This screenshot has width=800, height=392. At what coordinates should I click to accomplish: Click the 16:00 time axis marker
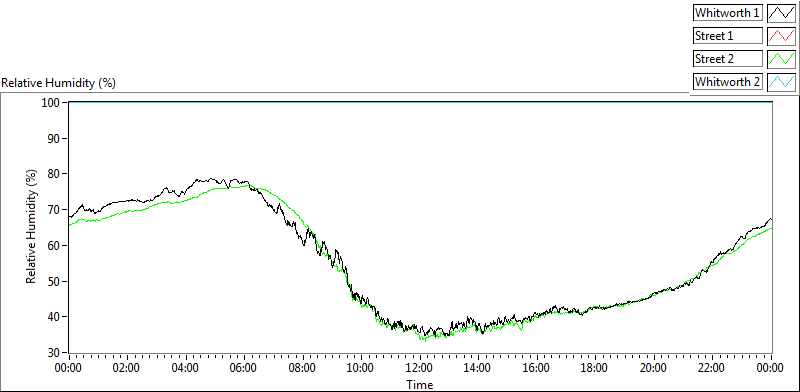537,368
